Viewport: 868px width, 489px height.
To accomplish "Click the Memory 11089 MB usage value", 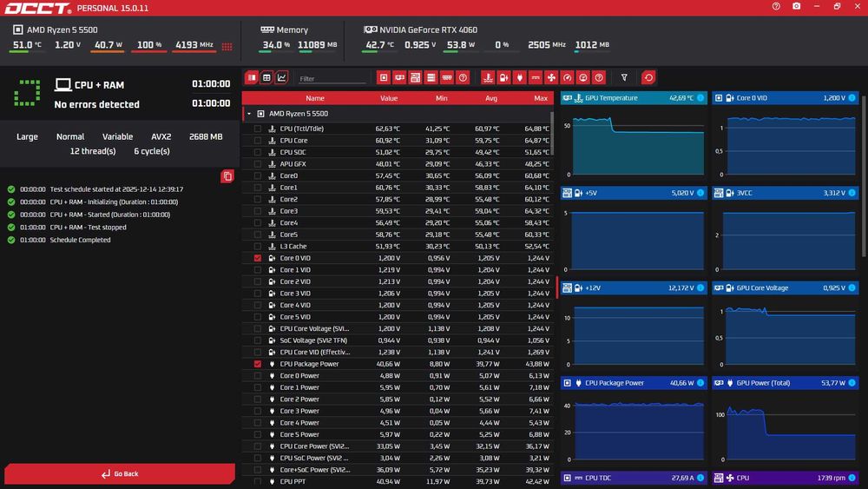I will tap(317, 45).
